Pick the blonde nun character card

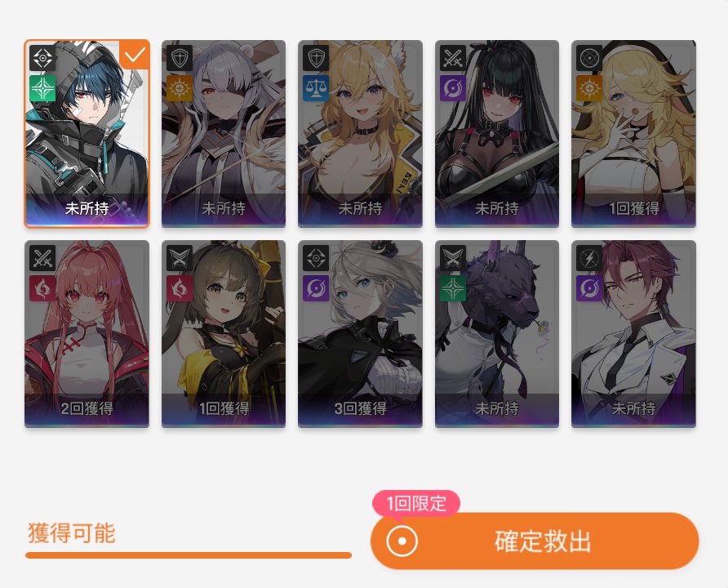634,134
